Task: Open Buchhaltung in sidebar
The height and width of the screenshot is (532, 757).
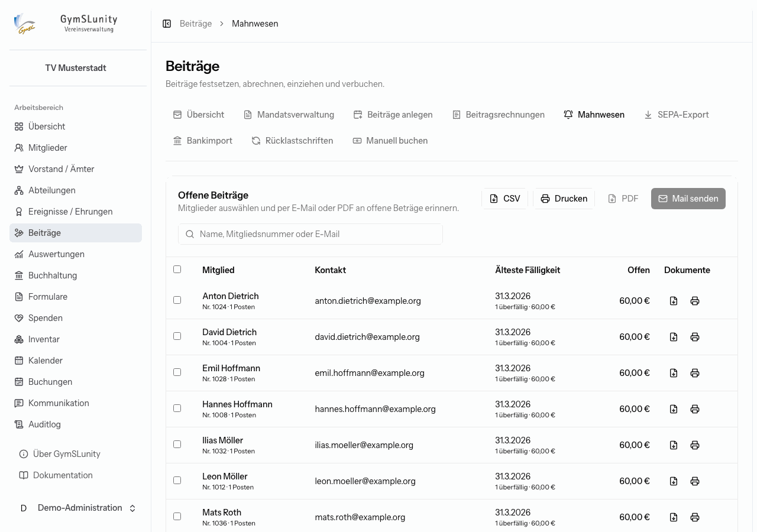Action: point(76,275)
